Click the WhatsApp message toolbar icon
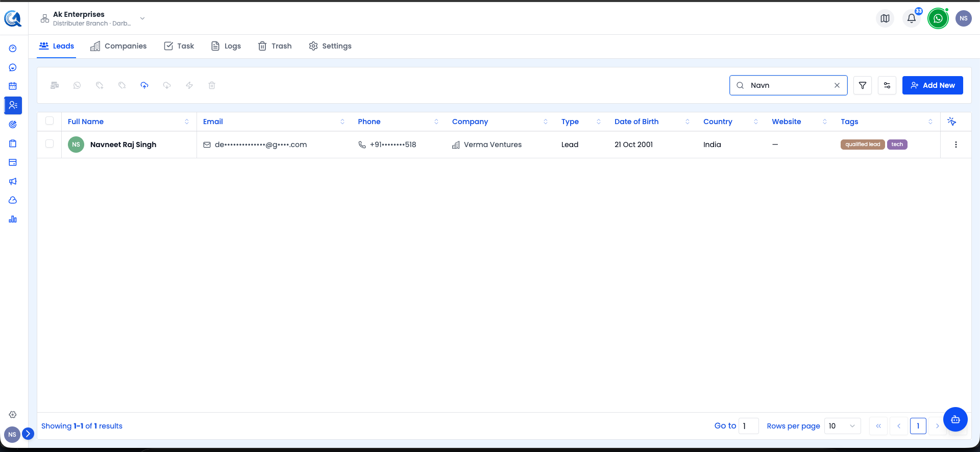Viewport: 980px width, 452px height. [77, 85]
